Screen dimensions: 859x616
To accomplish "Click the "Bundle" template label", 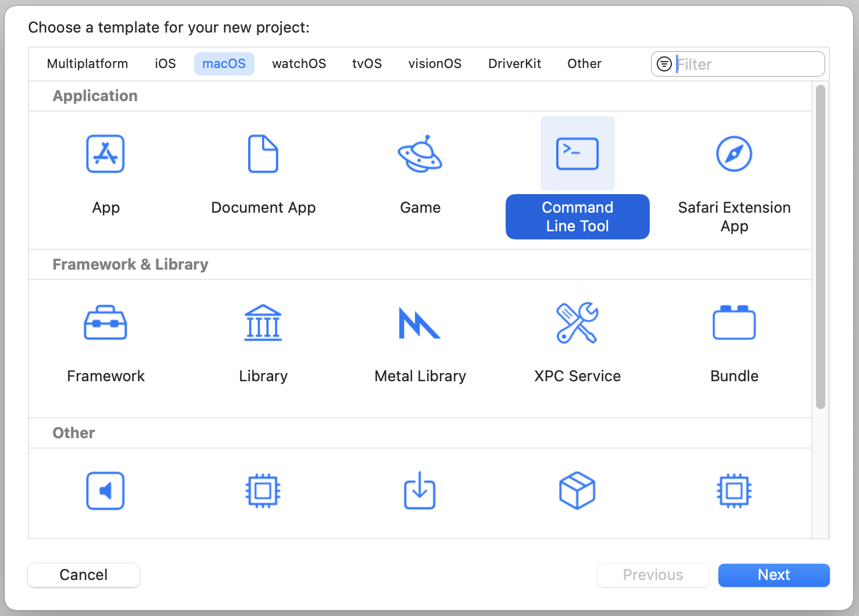I will pos(735,376).
